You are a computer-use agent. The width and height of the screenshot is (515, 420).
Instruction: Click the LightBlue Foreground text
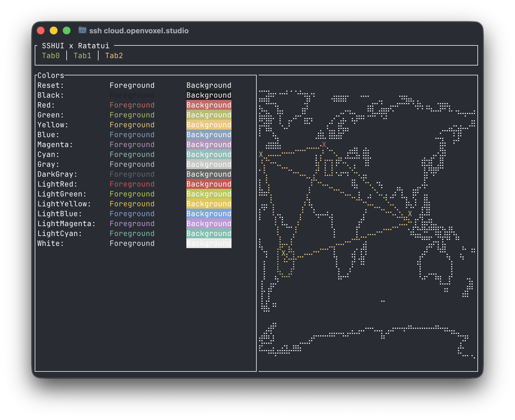click(132, 214)
